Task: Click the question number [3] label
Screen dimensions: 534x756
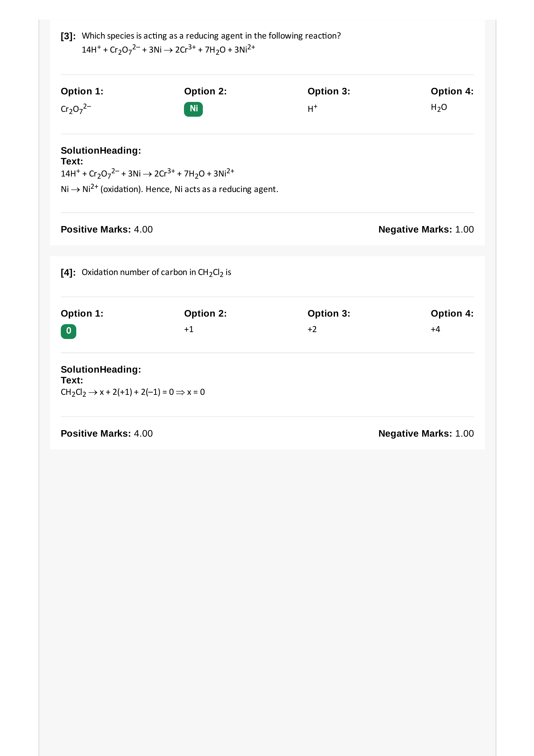Action: click(68, 36)
